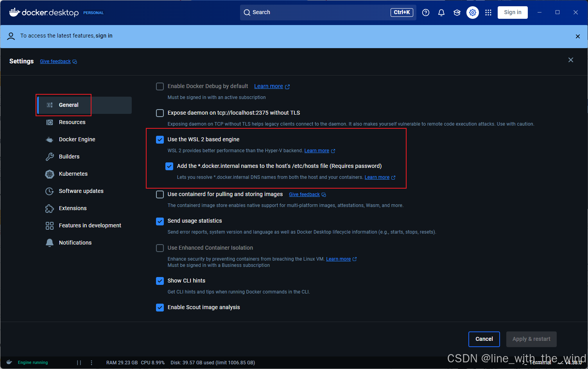Screen dimensions: 588x369
Task: Click the PERSONAL plan label
Action: (93, 13)
